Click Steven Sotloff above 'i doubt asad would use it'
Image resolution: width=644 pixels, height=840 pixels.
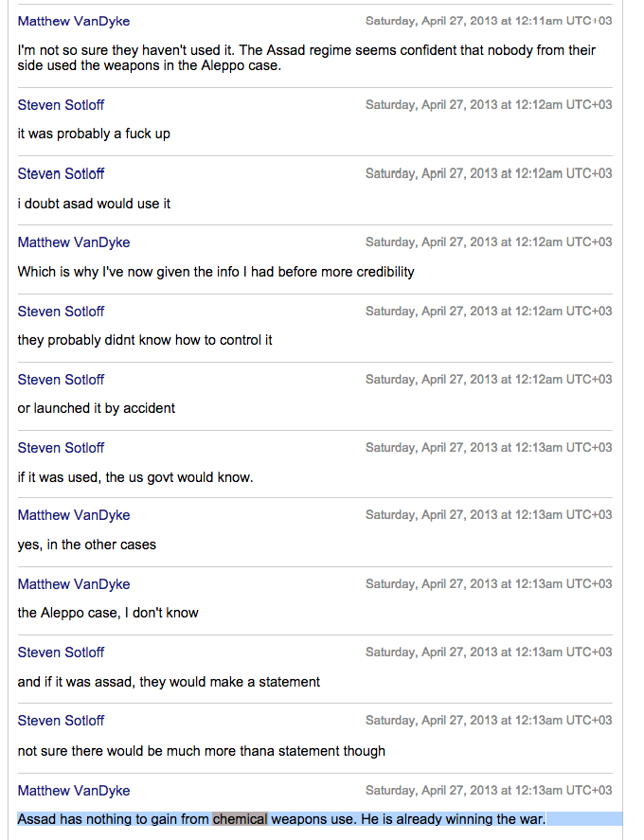point(61,173)
